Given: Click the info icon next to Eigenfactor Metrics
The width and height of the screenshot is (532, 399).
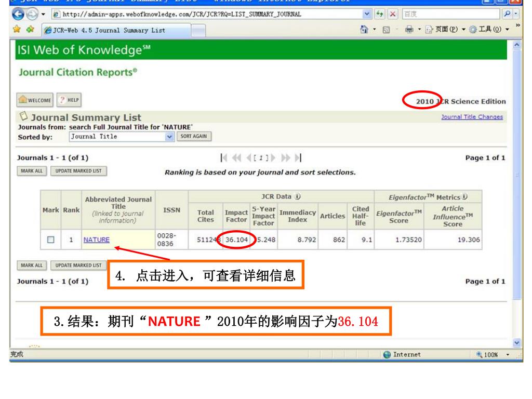Looking at the screenshot, I should [465, 197].
